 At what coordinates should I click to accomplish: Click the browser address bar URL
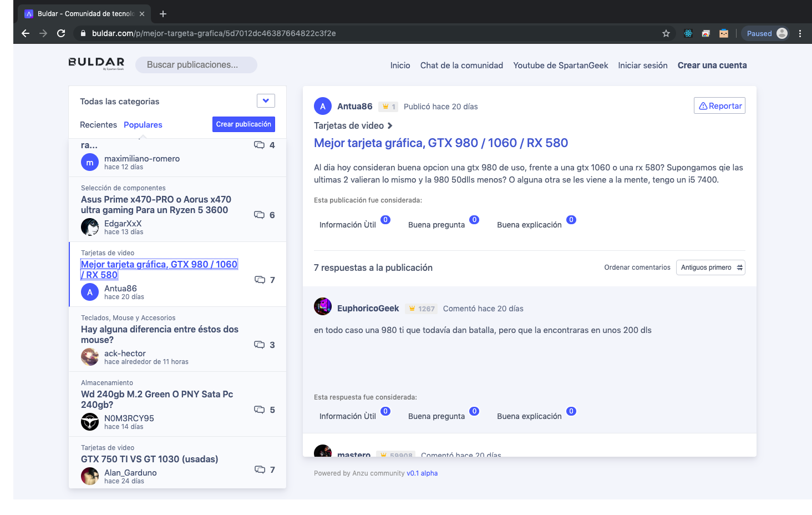click(x=214, y=33)
